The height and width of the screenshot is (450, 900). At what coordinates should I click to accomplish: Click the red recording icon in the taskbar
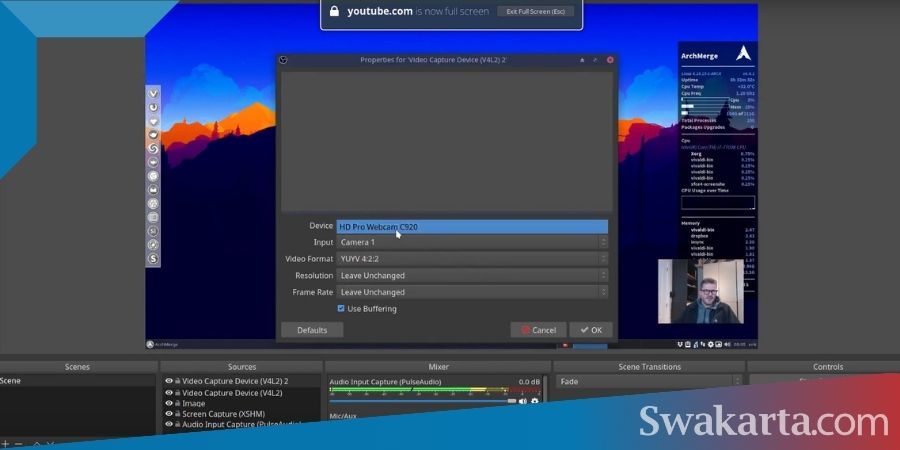tap(565, 345)
